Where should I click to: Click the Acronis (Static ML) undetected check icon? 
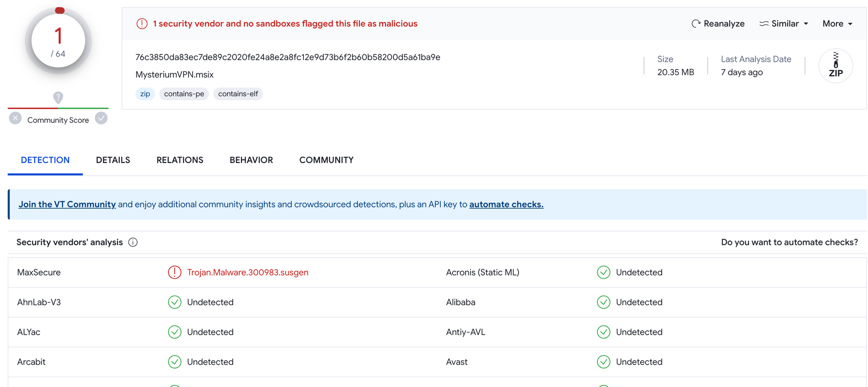tap(603, 272)
